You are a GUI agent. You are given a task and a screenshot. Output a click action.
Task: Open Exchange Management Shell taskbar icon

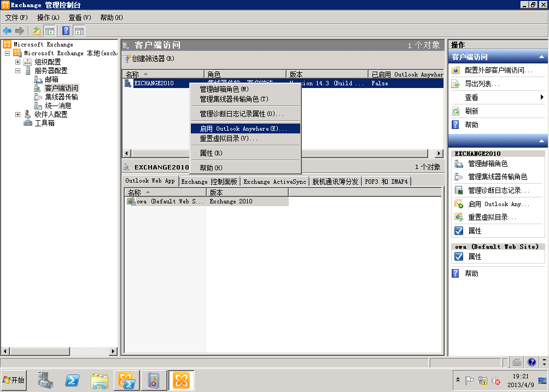pos(126,380)
